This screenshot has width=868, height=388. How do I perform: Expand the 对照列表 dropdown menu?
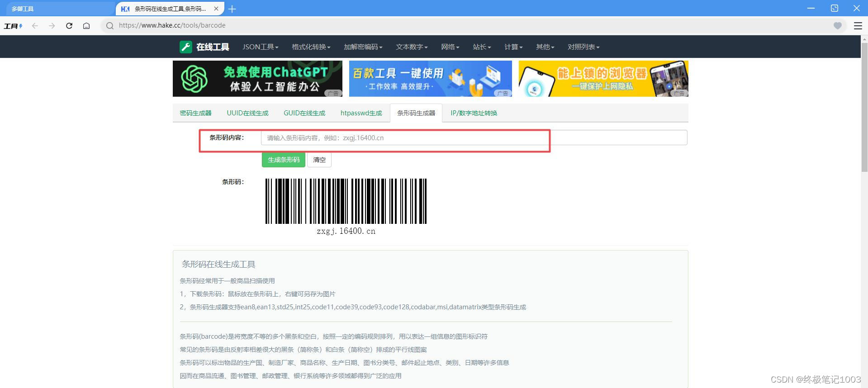tap(583, 47)
